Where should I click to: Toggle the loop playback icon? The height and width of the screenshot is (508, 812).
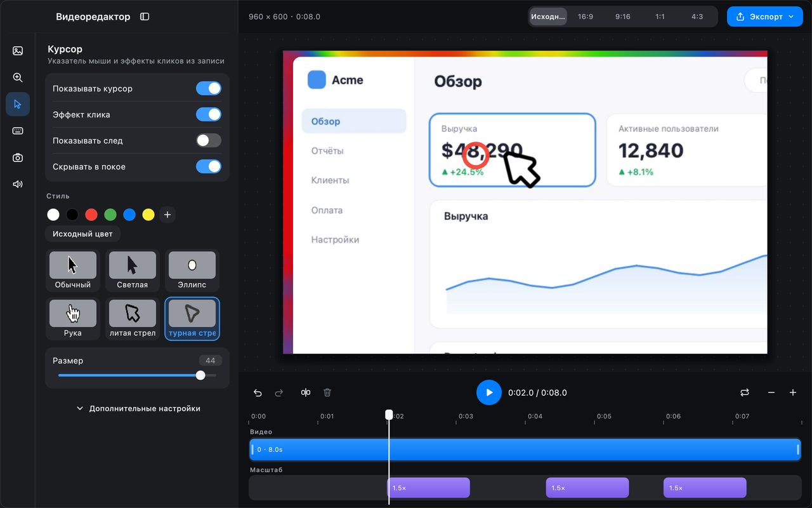[745, 392]
